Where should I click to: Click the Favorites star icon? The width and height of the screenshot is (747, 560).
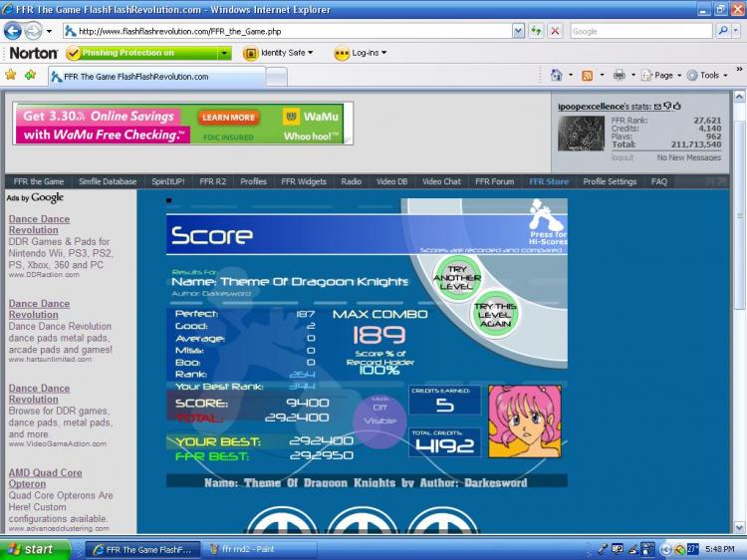pos(11,75)
